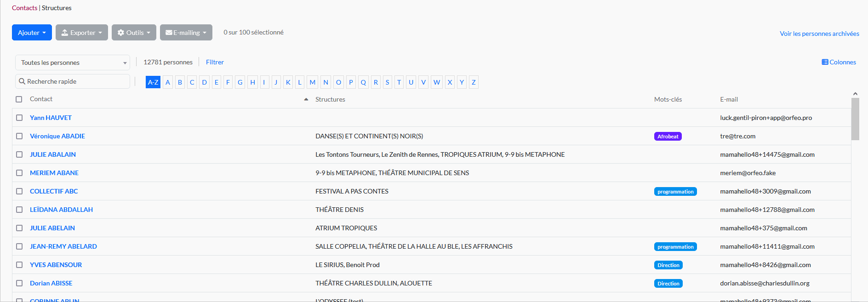Switch to the Structures tab
The image size is (868, 302).
[57, 8]
